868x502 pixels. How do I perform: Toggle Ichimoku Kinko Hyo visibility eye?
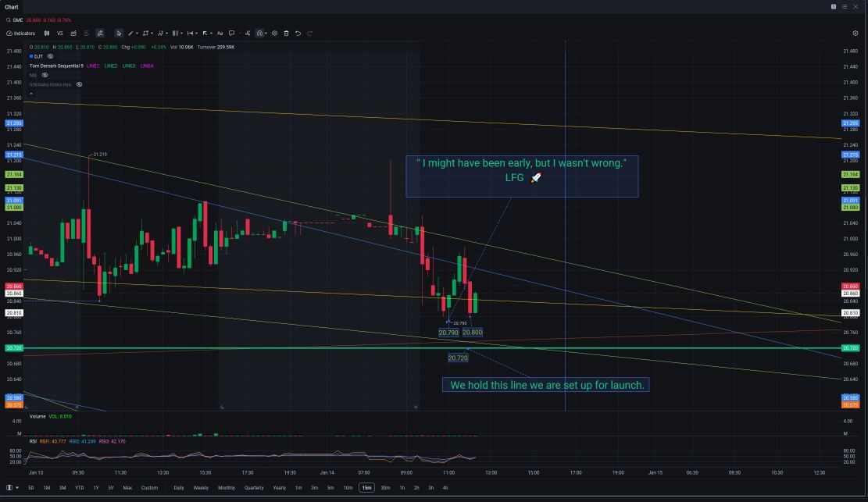[79, 84]
